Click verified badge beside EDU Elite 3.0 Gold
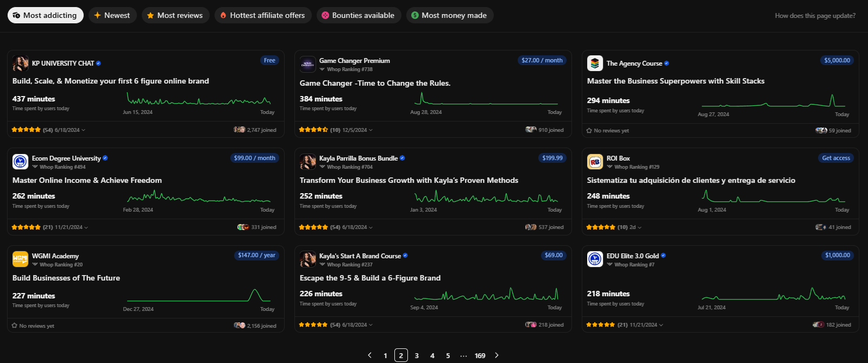Viewport: 868px width, 363px height. tap(663, 256)
